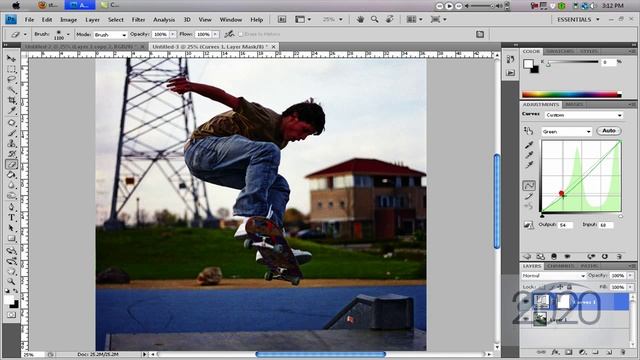The width and height of the screenshot is (640, 360).
Task: Click the red control point on the curve
Action: 562,194
